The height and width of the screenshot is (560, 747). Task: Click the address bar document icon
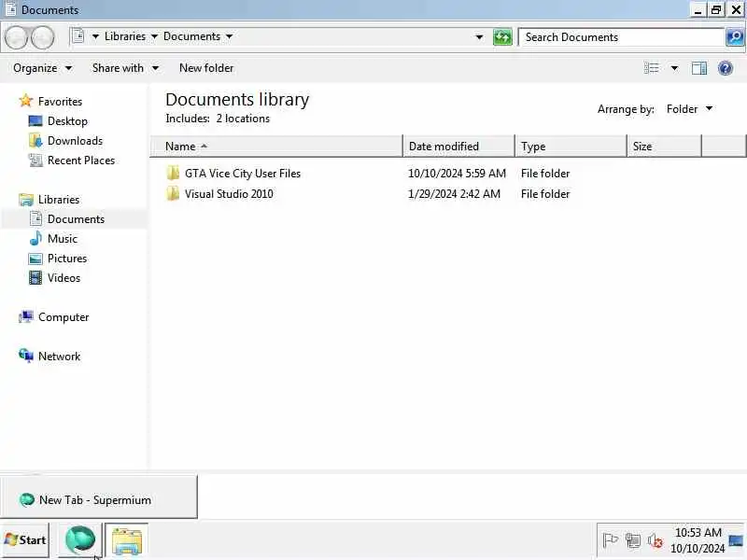coord(78,36)
